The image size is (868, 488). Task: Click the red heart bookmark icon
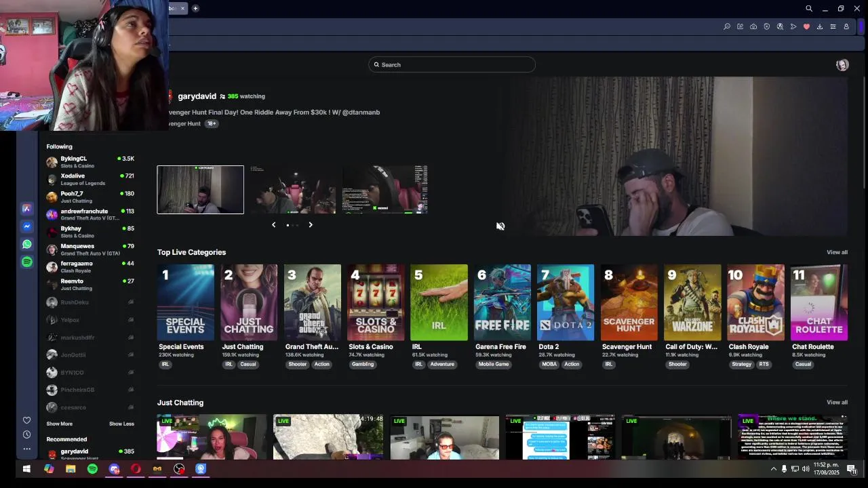[x=806, y=26]
